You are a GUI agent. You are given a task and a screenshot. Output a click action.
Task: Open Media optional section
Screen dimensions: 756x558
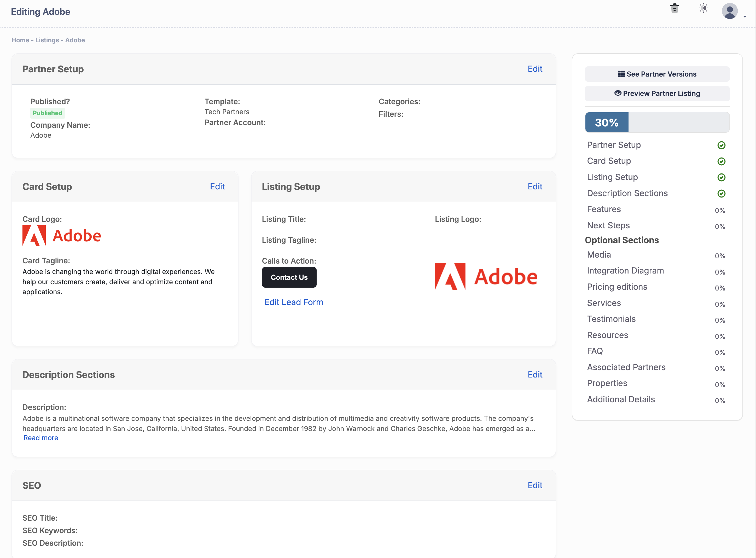pos(599,255)
